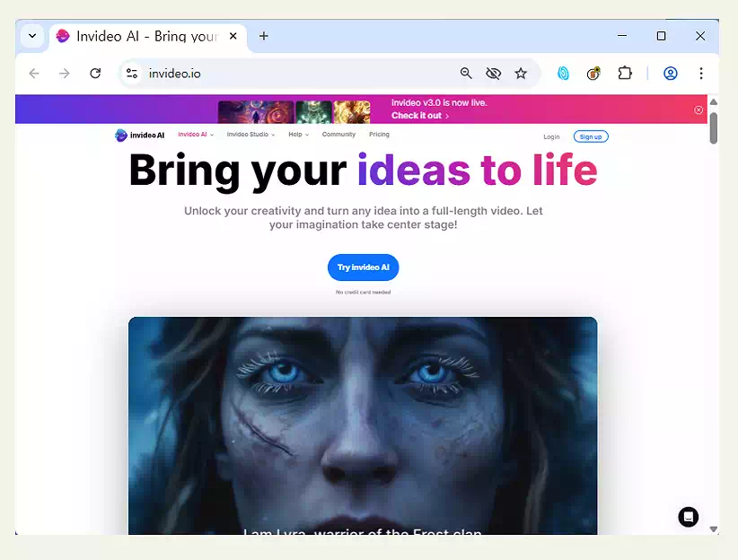
Task: Click the Login link
Action: [551, 136]
